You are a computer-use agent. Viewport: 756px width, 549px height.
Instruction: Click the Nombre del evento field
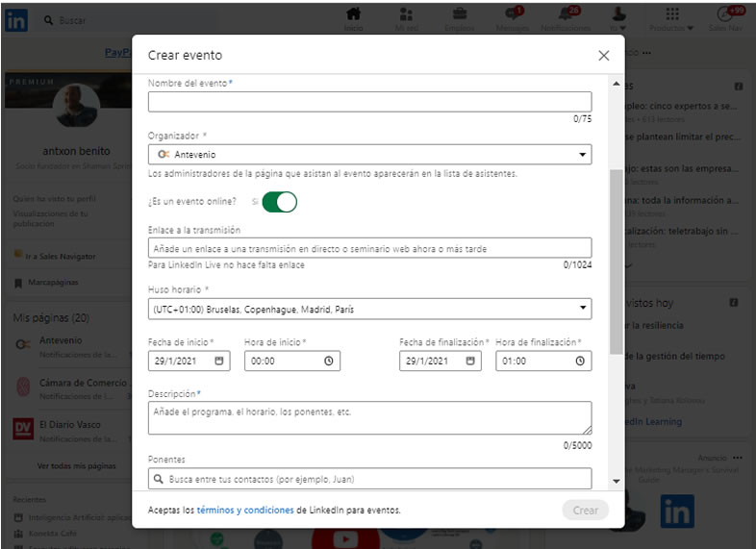[369, 102]
